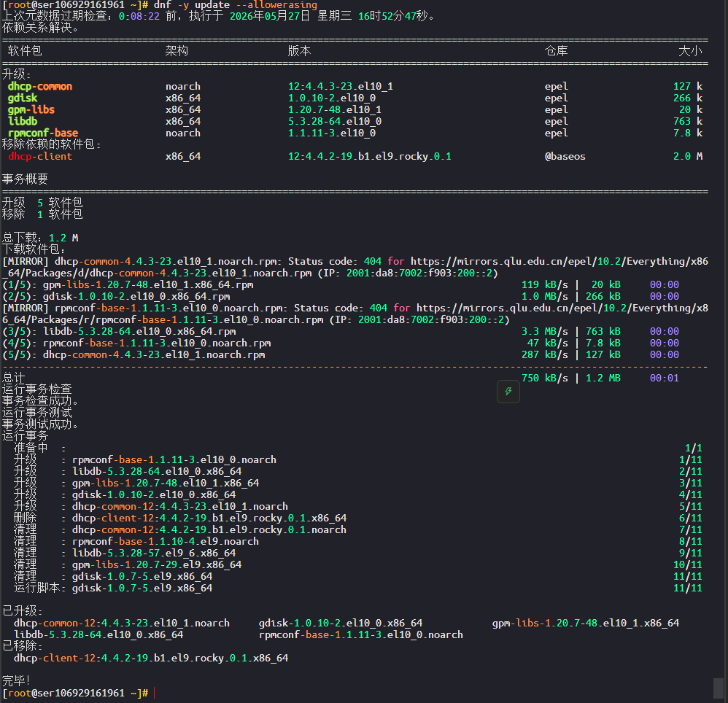Click the '仓库' column header

557,50
